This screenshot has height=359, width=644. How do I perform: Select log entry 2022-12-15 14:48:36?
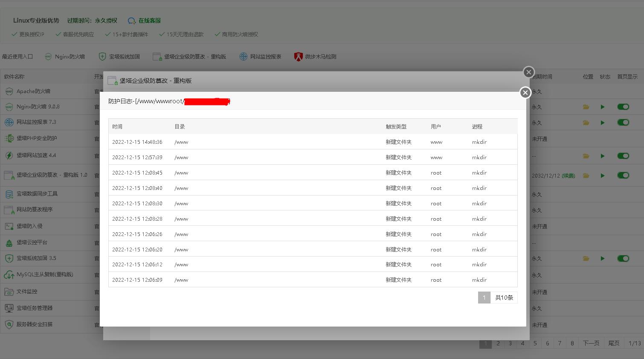tap(313, 142)
